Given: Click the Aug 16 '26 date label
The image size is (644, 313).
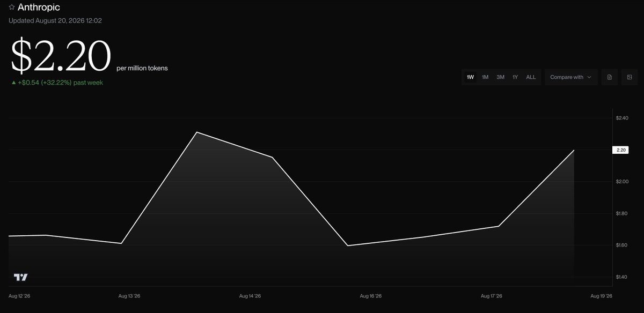Looking at the screenshot, I should click(370, 296).
